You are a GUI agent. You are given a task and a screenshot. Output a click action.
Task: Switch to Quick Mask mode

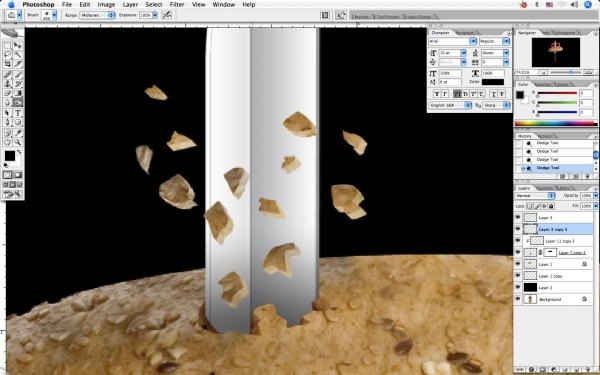coord(18,175)
